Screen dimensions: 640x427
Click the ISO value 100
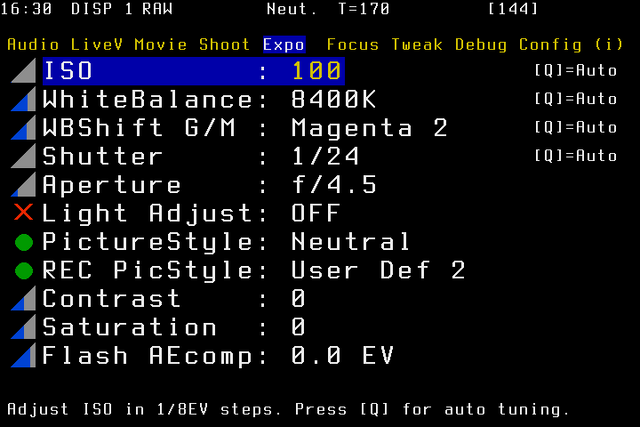click(316, 71)
